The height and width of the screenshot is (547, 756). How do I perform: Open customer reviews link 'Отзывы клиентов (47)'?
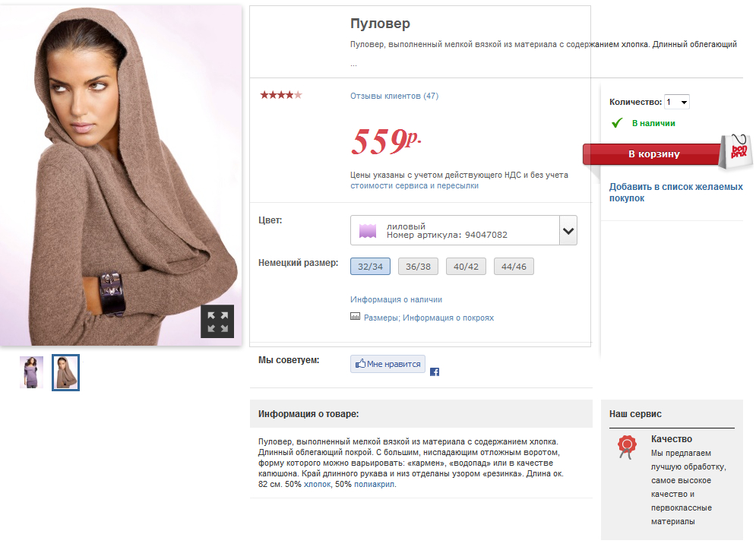tap(394, 96)
